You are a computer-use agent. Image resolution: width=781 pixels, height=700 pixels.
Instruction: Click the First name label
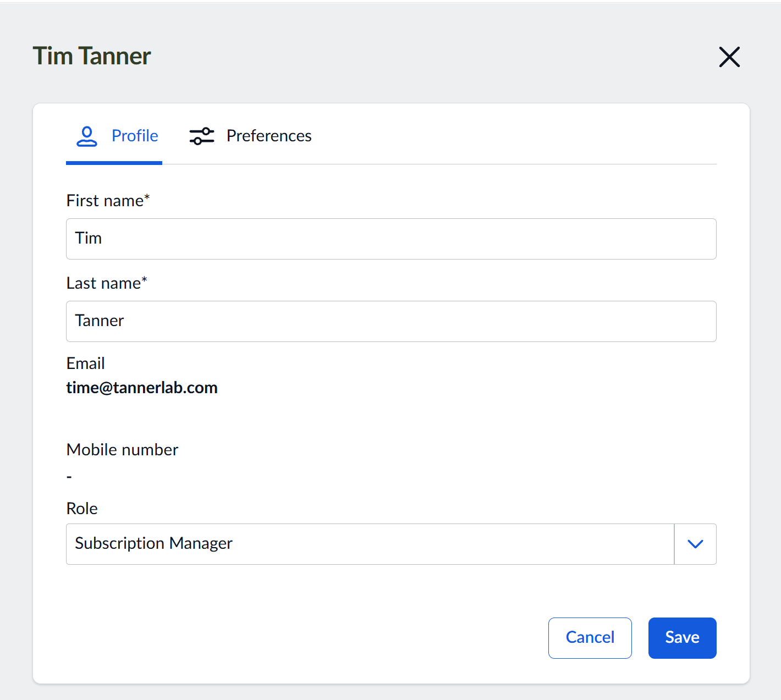(108, 200)
